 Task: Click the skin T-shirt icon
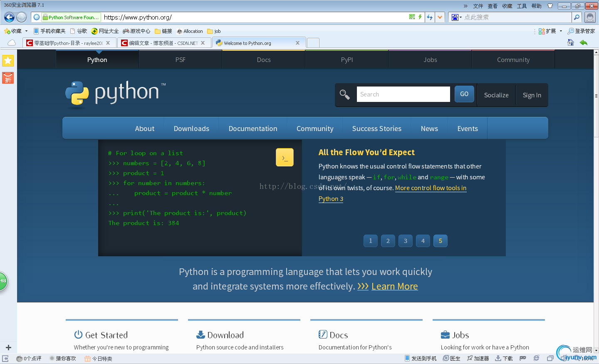[x=550, y=6]
